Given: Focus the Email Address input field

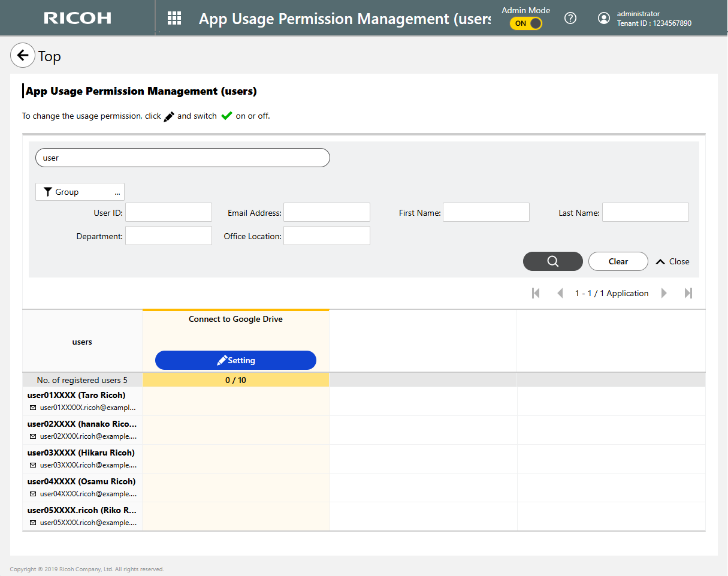Looking at the screenshot, I should tap(327, 212).
